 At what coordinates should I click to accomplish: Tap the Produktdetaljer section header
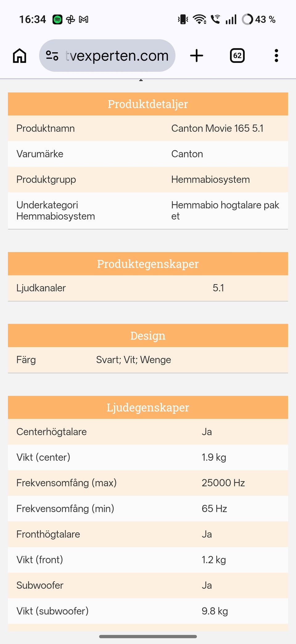[148, 104]
